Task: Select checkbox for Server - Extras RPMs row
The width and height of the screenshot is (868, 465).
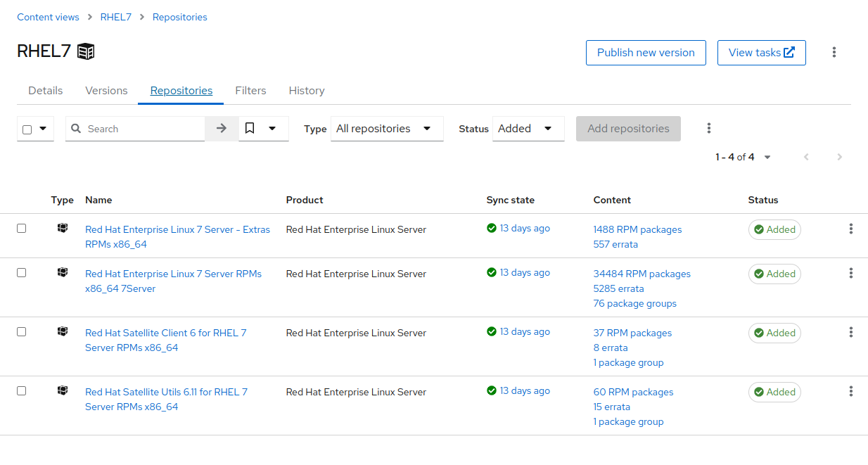Action: tap(21, 228)
